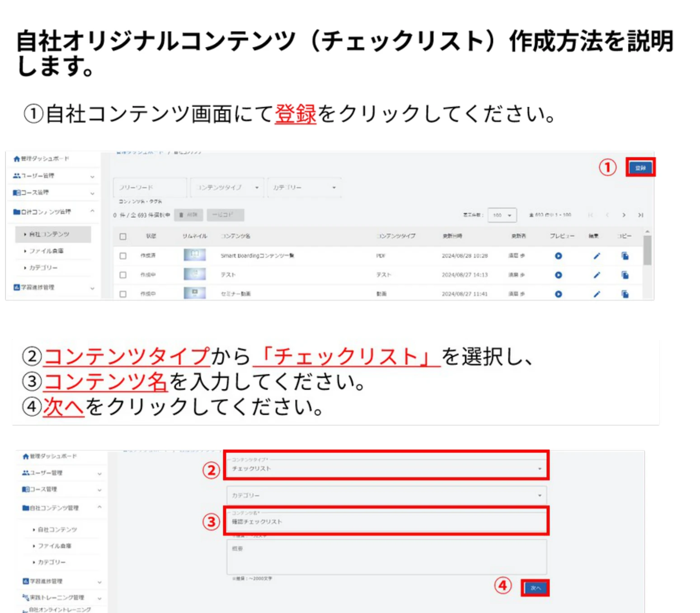Screen dimensions: 700x613
Task: Click the 学習進捗管理 chart icon on the checklist form screen
Action: click(26, 581)
